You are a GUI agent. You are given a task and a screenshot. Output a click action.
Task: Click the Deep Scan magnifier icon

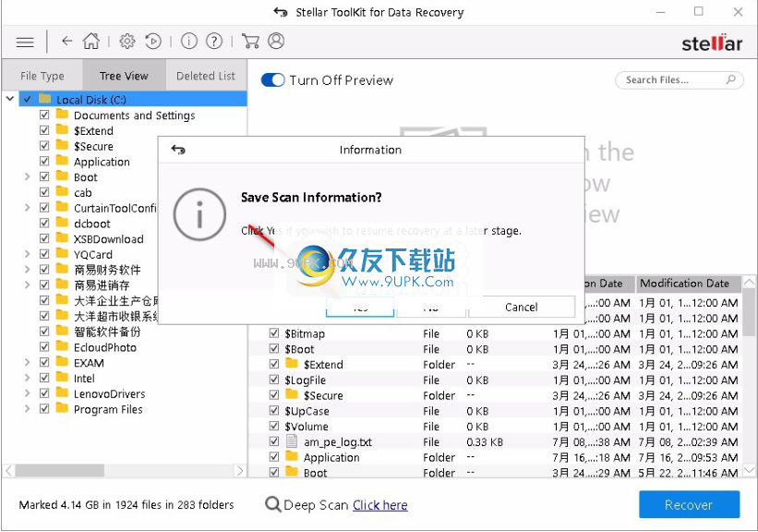tap(273, 504)
